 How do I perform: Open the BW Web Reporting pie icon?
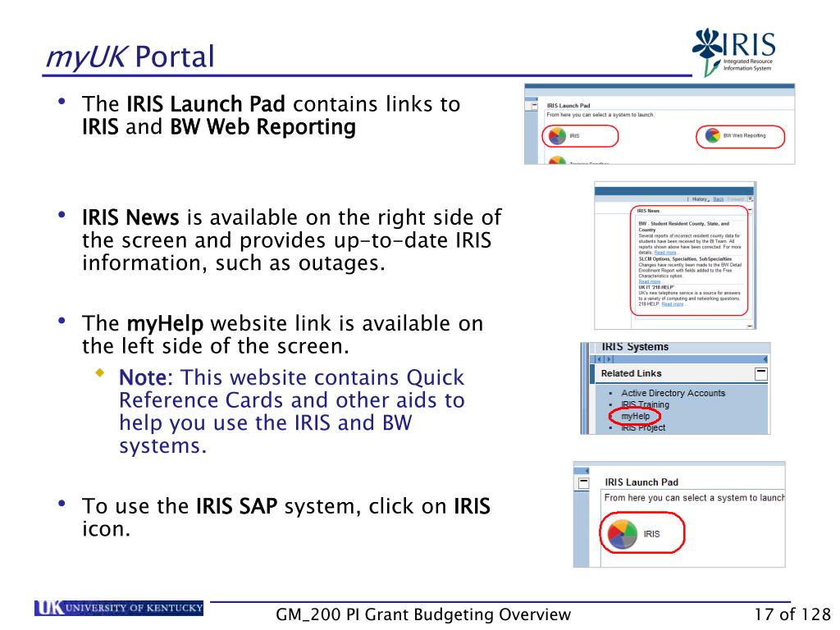click(x=712, y=135)
